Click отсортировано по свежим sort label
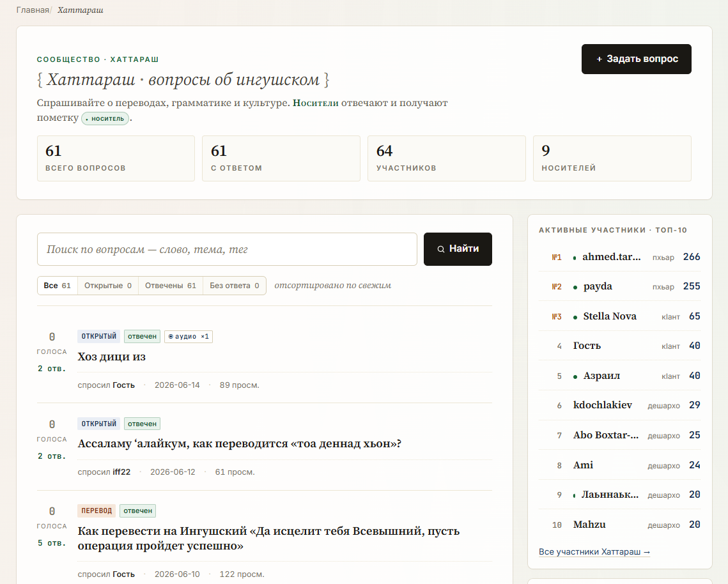 [332, 285]
